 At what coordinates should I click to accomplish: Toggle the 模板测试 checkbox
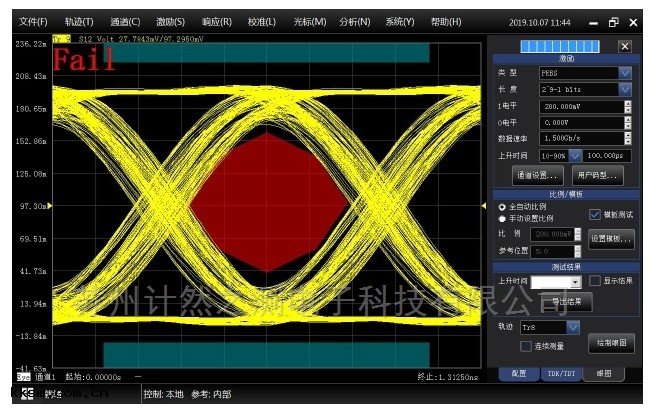pyautogui.click(x=595, y=214)
